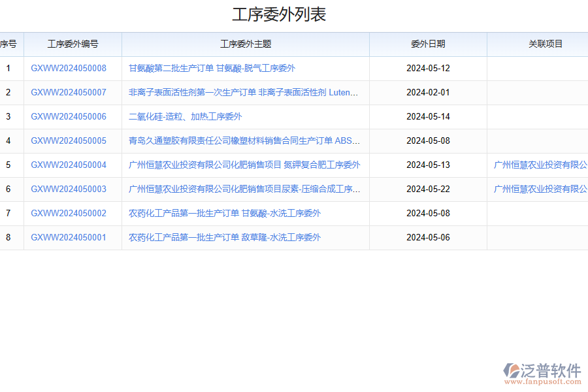Open 尿素-压缩合成工序 subject link
This screenshot has width=588, height=392.
244,189
